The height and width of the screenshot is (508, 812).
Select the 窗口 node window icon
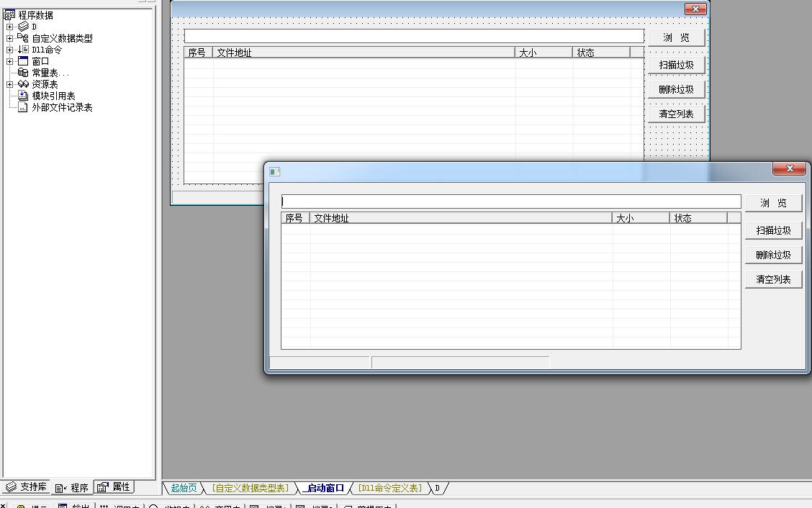tap(23, 61)
